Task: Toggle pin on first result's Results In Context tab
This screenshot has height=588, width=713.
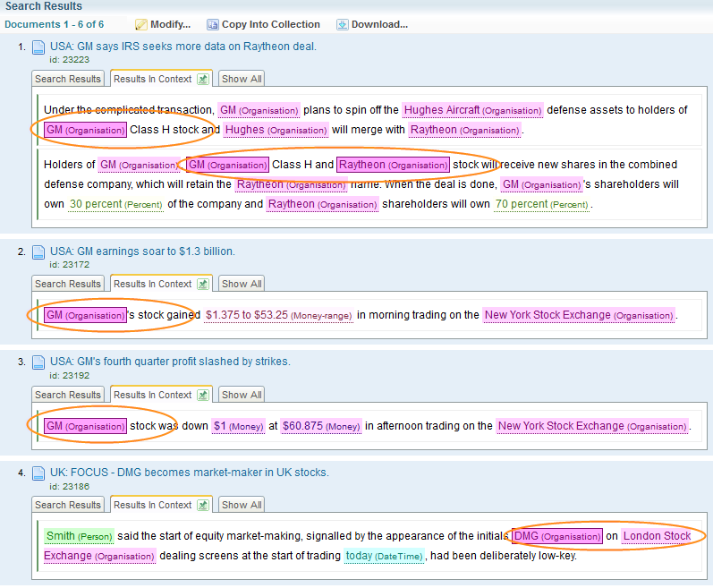Action: (202, 80)
